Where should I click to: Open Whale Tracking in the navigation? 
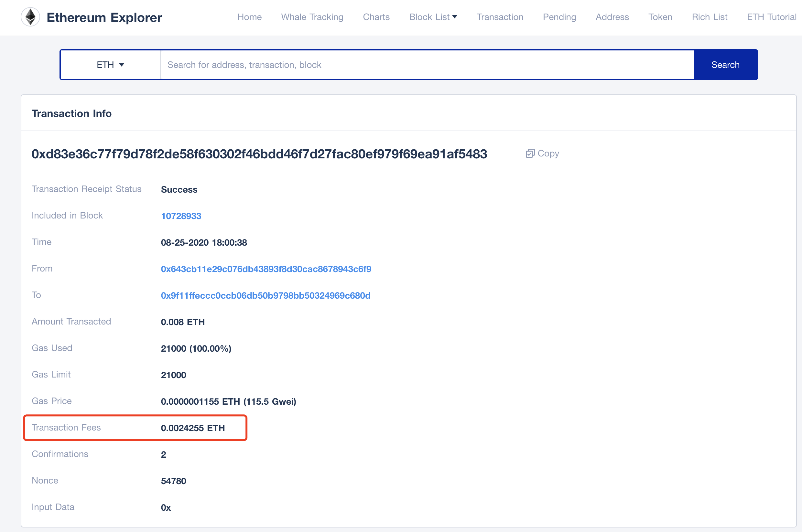tap(312, 17)
